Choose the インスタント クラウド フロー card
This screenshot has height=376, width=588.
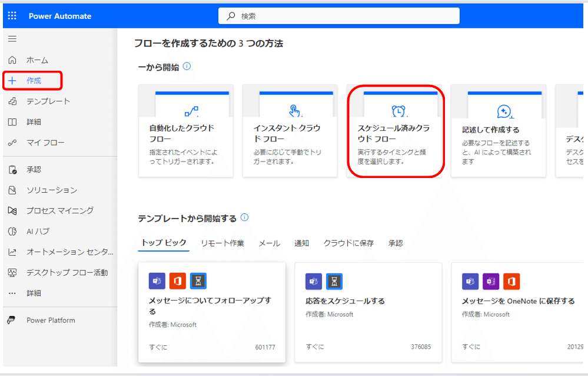(290, 131)
